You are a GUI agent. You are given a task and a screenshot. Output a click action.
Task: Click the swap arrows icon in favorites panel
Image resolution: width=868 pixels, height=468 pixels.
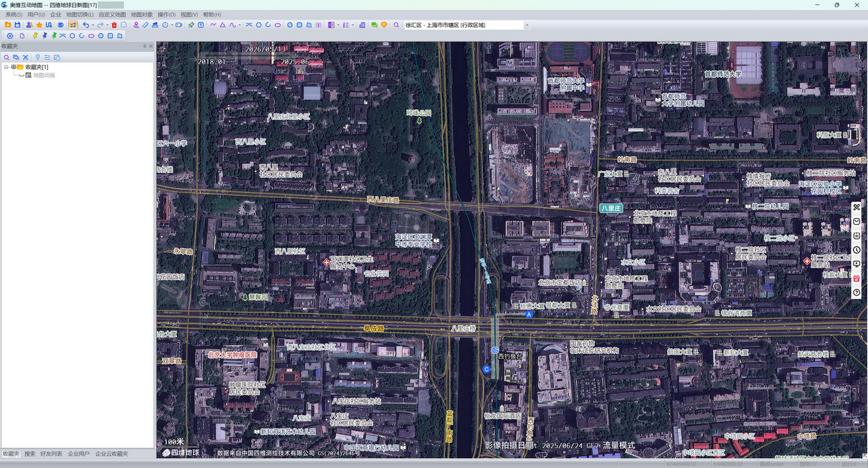(x=46, y=58)
